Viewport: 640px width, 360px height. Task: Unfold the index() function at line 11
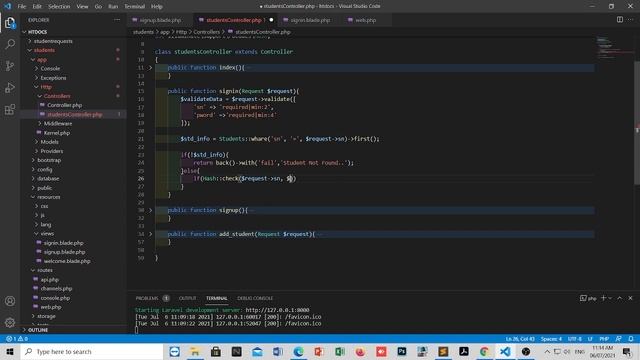pos(150,68)
